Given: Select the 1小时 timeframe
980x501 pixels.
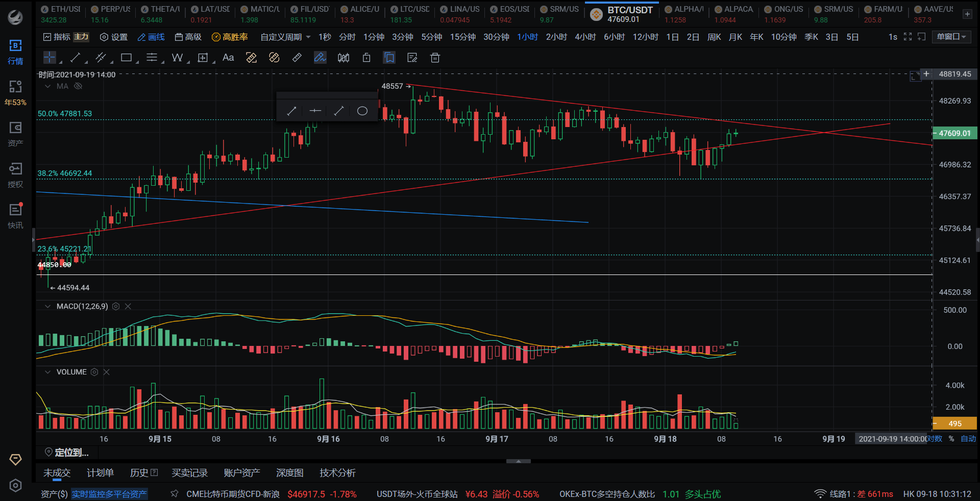Looking at the screenshot, I should coord(527,37).
